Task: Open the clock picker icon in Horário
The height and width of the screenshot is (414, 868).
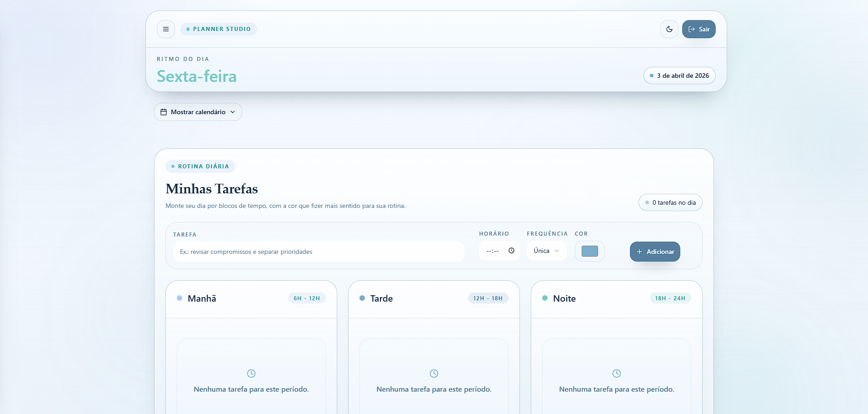Action: click(511, 251)
